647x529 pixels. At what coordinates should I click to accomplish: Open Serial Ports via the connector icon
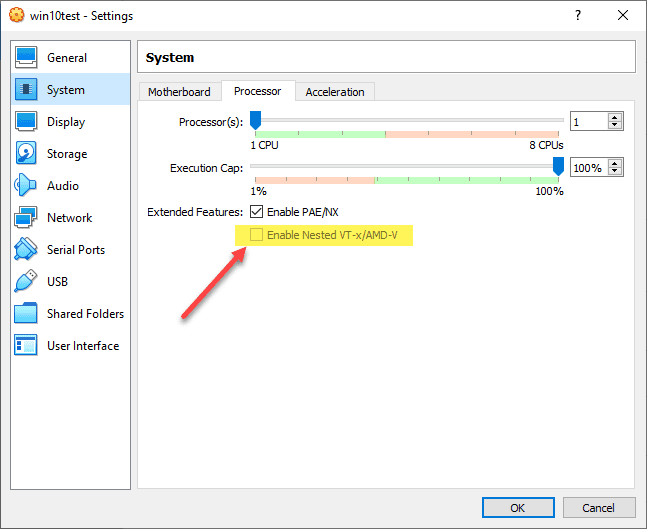[26, 249]
